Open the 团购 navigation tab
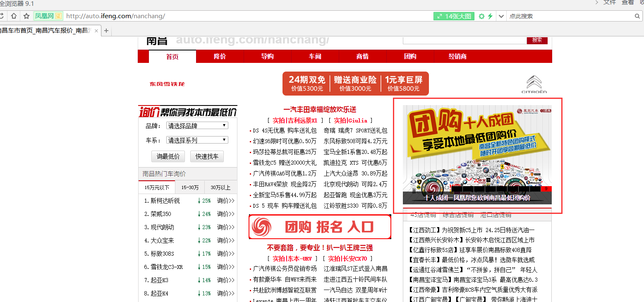The width and height of the screenshot is (644, 302). click(x=410, y=56)
